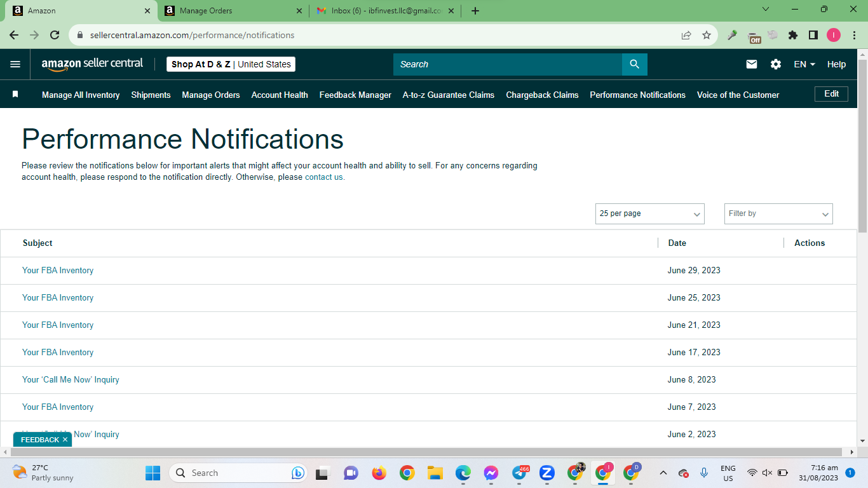Screen dimensions: 868x488
Task: View site information via the padlock icon
Action: [x=80, y=36]
